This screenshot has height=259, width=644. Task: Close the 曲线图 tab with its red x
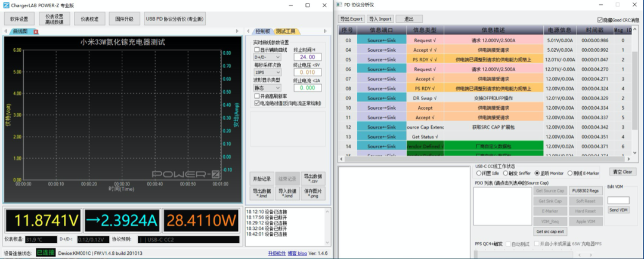36,31
